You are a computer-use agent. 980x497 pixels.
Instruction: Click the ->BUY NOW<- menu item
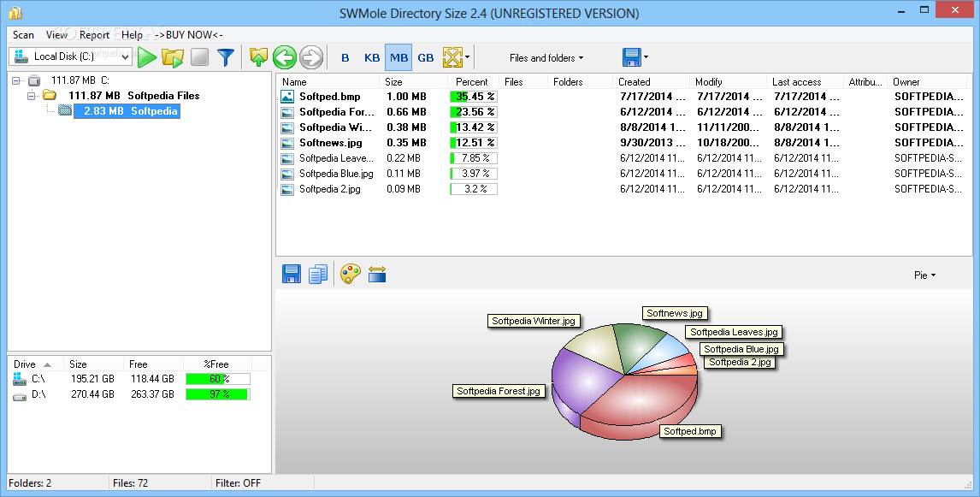coord(189,35)
